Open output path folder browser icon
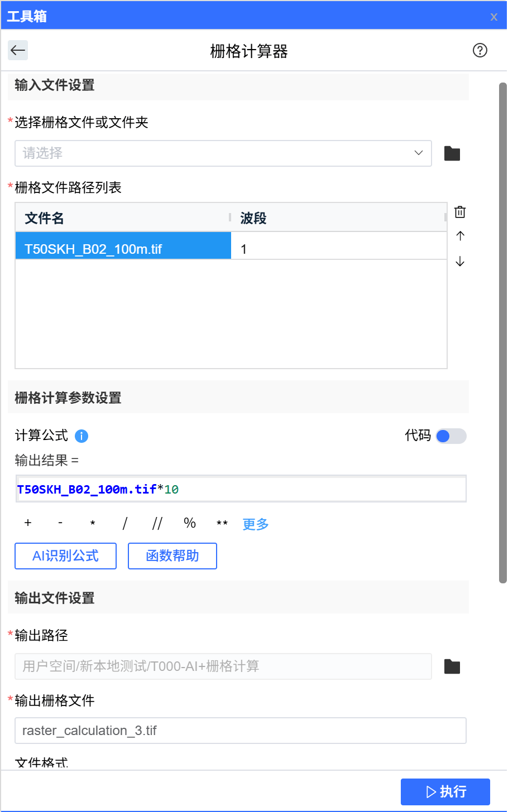 coord(452,666)
